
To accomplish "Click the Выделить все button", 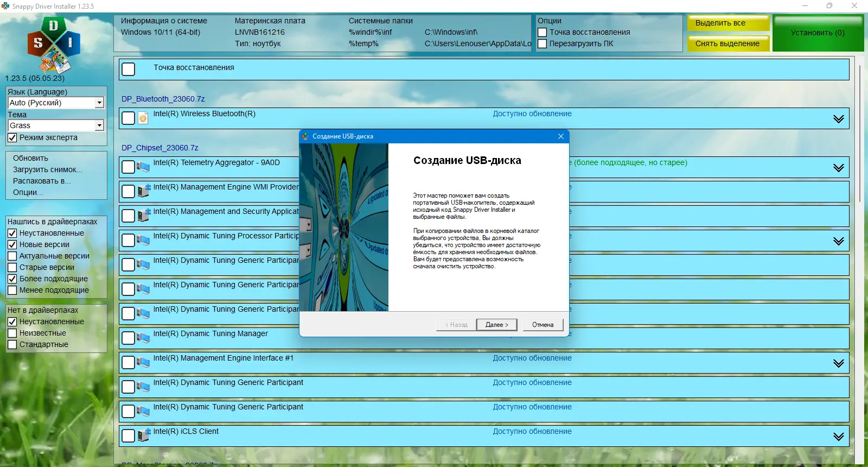I will (728, 23).
